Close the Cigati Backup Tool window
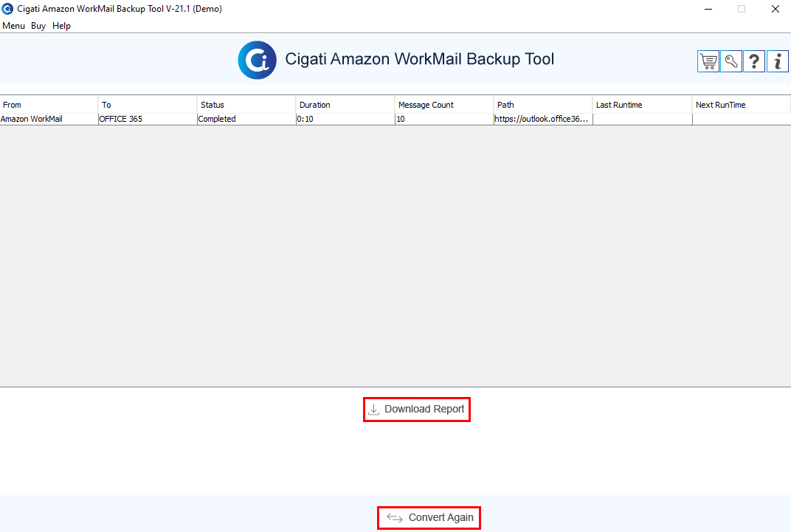This screenshot has height=532, width=791. pos(776,9)
